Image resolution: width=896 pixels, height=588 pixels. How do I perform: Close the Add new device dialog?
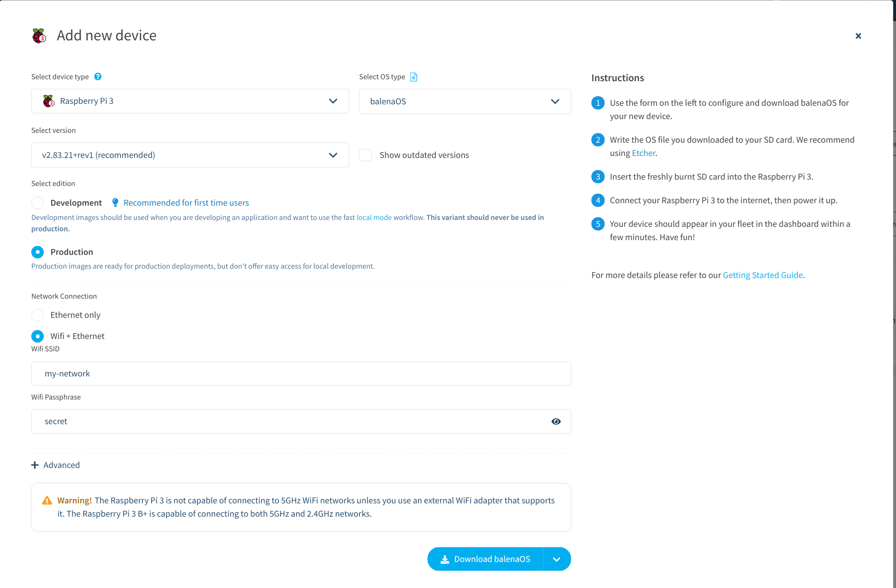858,36
